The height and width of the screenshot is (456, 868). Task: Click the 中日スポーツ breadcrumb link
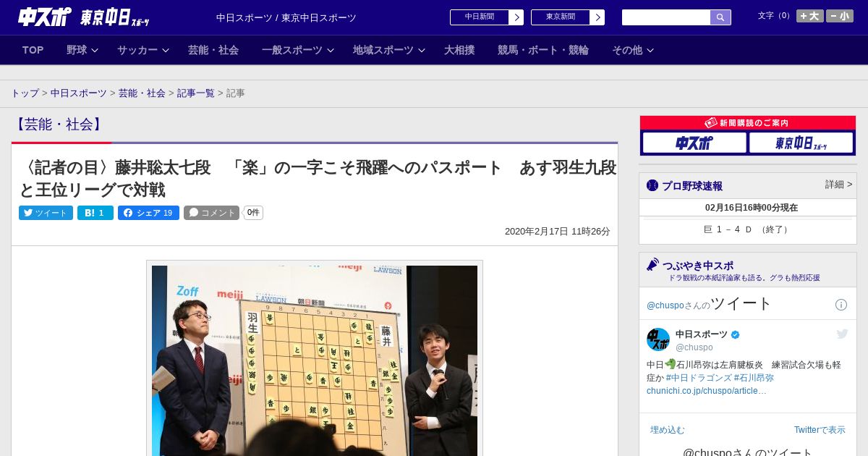[79, 93]
